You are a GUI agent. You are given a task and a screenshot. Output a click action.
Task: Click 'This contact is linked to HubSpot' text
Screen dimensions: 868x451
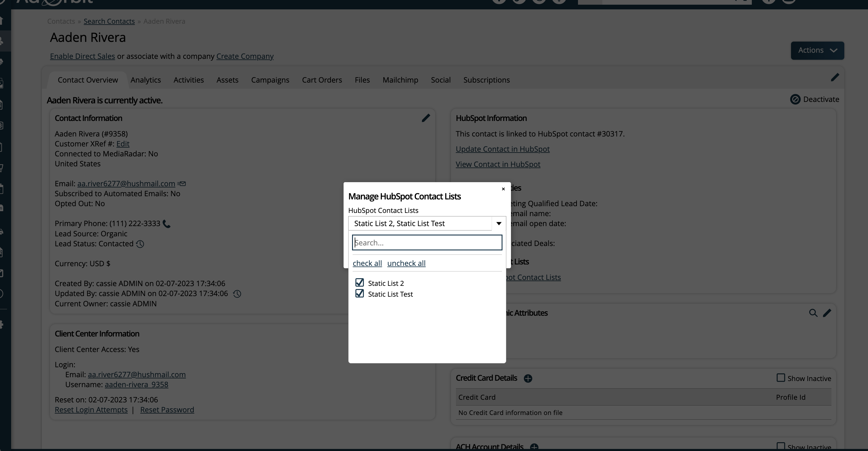540,134
